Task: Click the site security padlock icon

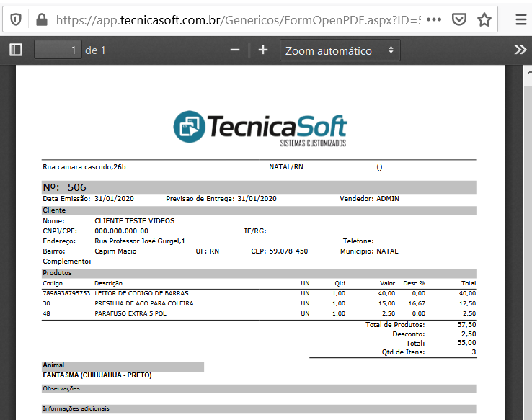Action: pos(42,19)
